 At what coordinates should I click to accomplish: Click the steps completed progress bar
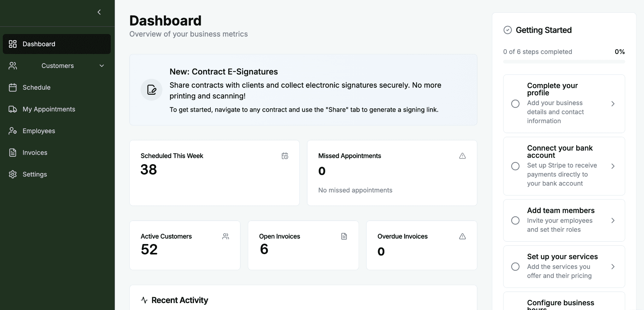pos(564,62)
